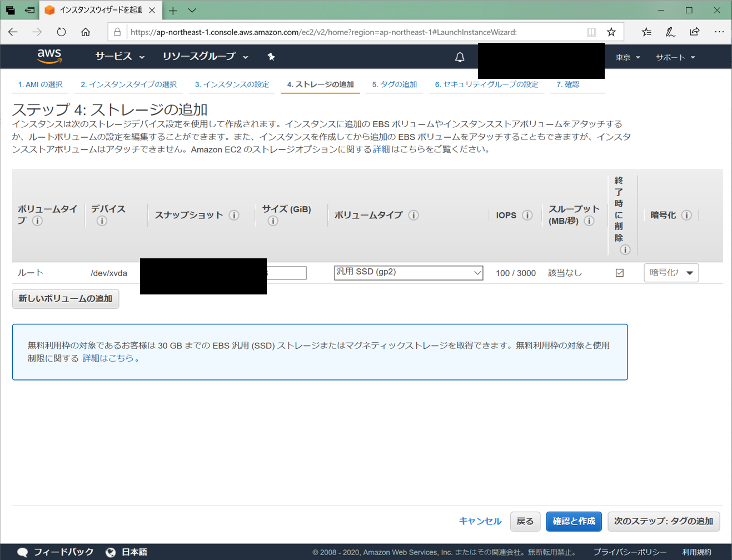
Task: Click the pin shortcut icon in AWS navbar
Action: (x=271, y=57)
